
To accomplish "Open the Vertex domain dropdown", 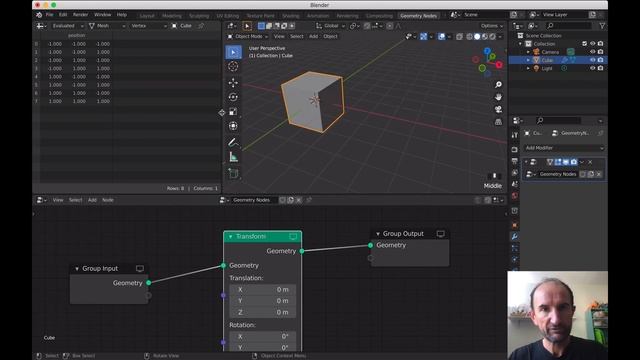I will point(148,26).
